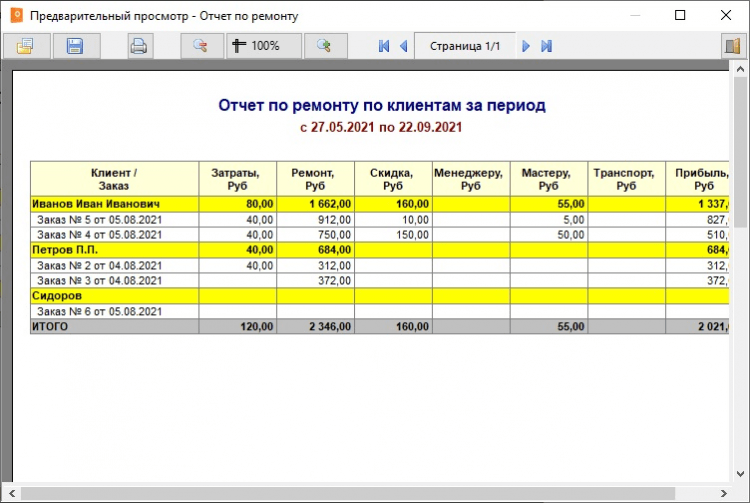The width and height of the screenshot is (750, 503).
Task: Select the "Сидоров" client row
Action: [x=379, y=296]
